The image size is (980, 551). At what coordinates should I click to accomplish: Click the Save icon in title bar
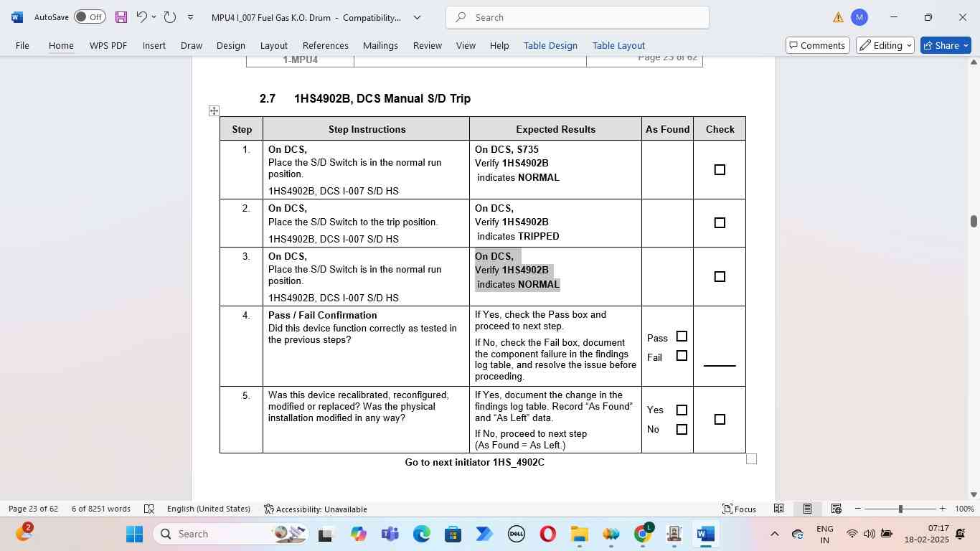pos(121,17)
